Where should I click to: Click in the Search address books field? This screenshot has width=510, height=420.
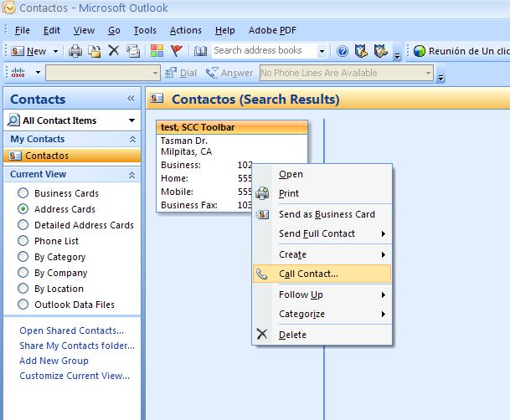tap(264, 51)
